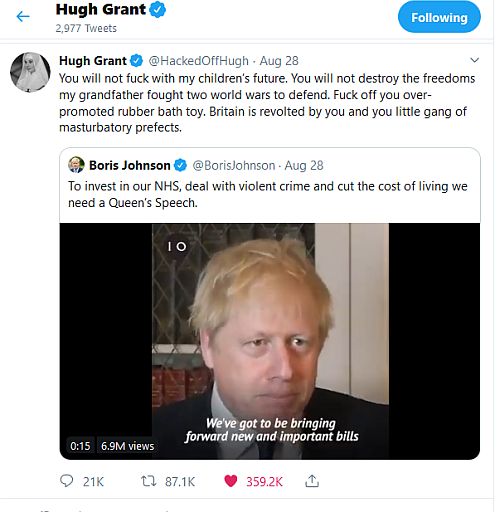Viewport: 500px width, 512px height.
Task: Click the 0:15 video duration label
Action: click(80, 446)
